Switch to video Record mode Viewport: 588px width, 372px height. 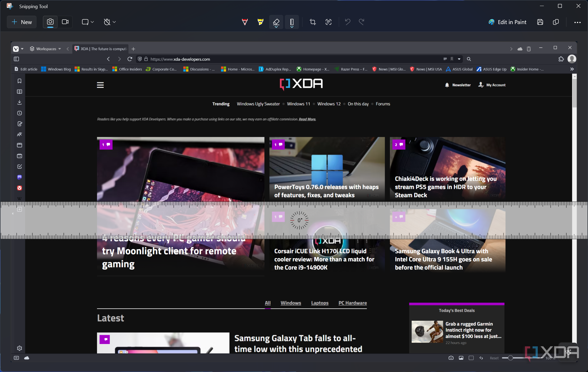tap(65, 22)
